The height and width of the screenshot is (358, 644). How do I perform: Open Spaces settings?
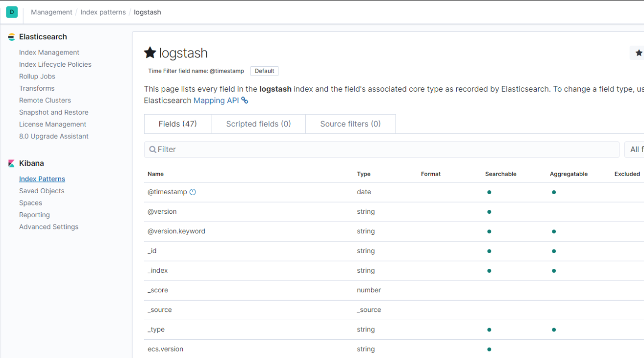[30, 203]
